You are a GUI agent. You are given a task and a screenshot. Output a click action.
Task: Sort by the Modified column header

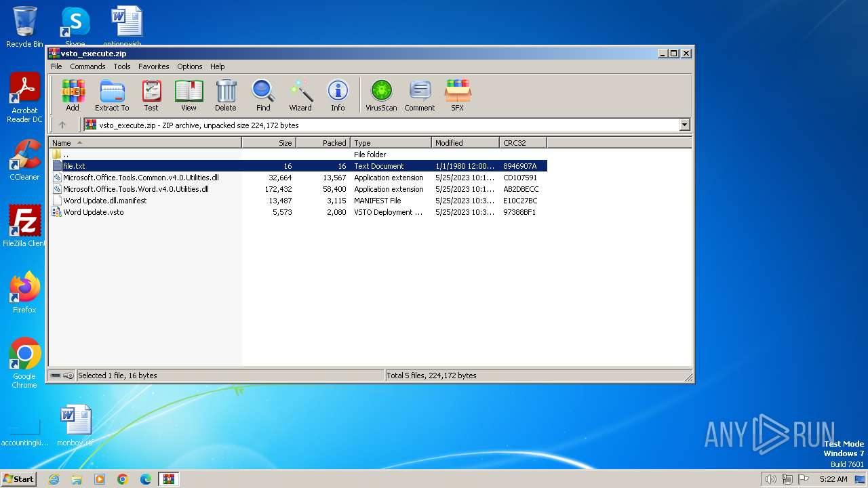[465, 143]
